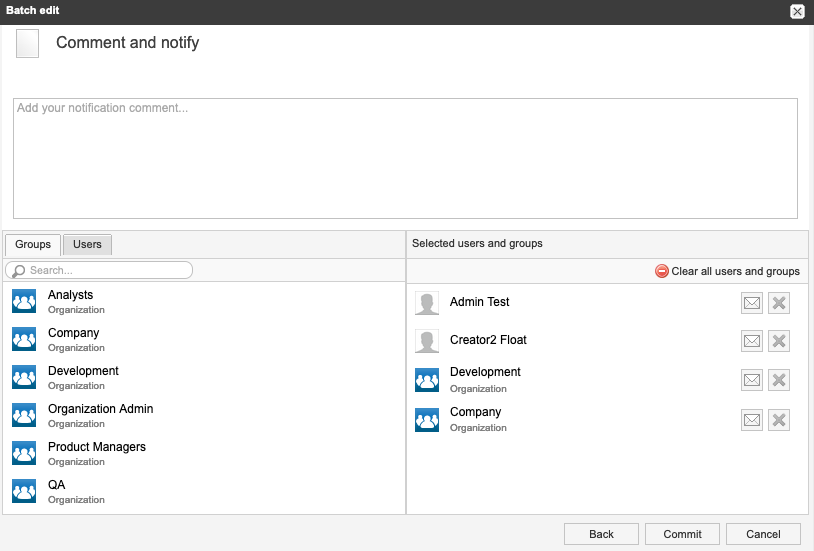This screenshot has height=551, width=814.
Task: Click the Back button
Action: 601,534
